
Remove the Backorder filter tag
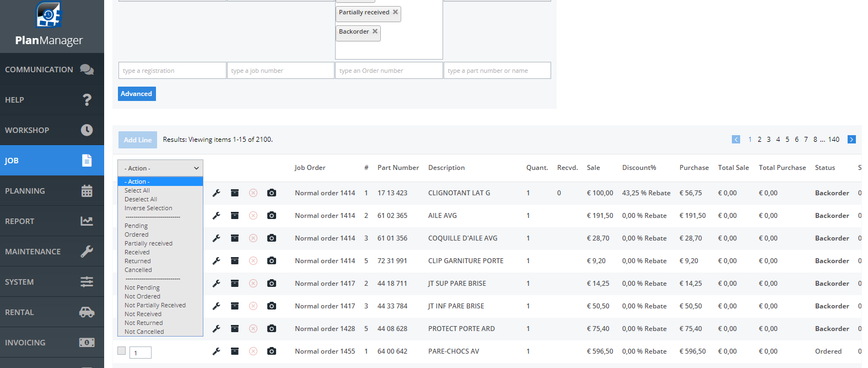(x=375, y=31)
